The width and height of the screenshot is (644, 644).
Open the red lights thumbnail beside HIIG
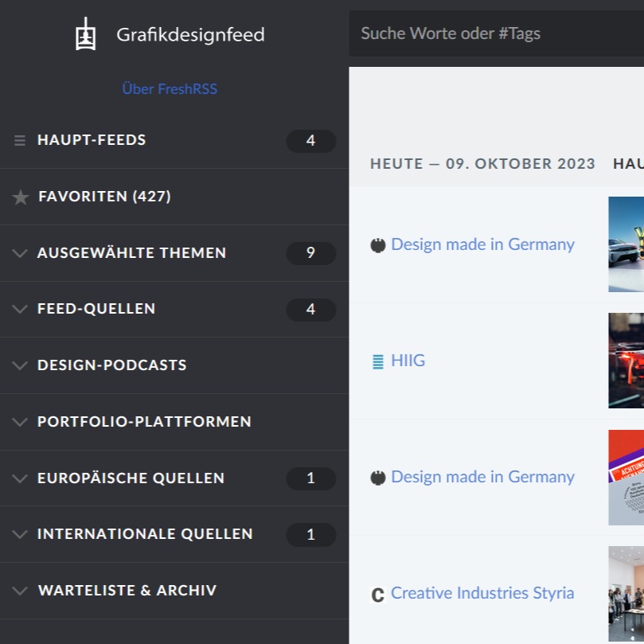click(626, 361)
